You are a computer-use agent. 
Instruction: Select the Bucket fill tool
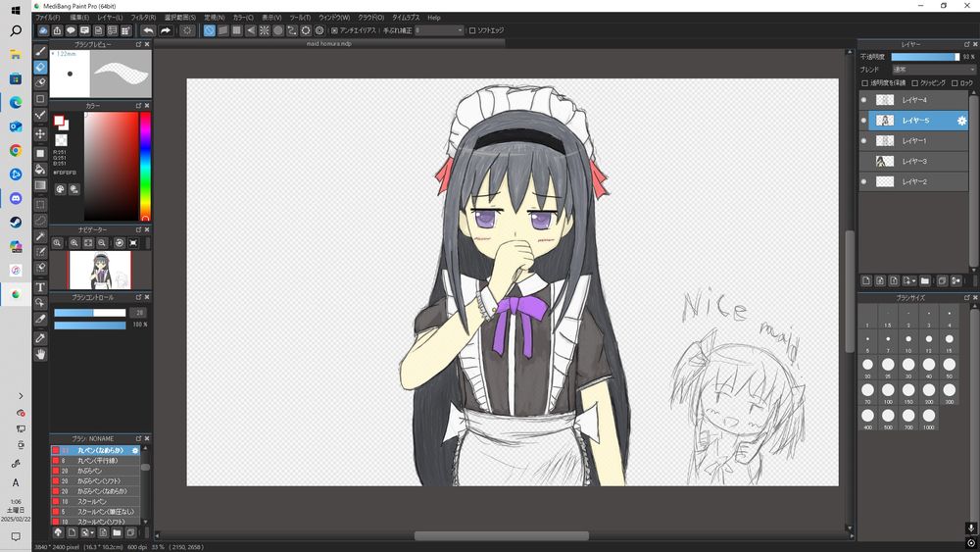point(40,169)
